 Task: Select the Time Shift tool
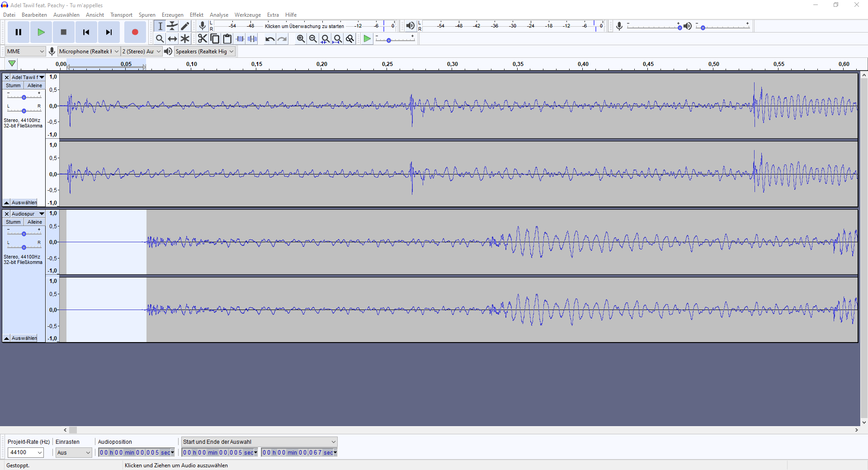point(172,39)
